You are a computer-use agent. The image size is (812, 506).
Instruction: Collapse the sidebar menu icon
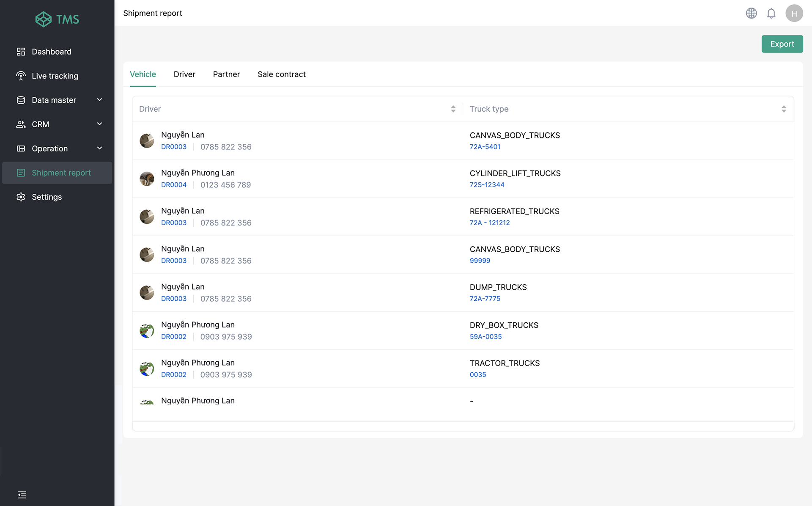22,495
